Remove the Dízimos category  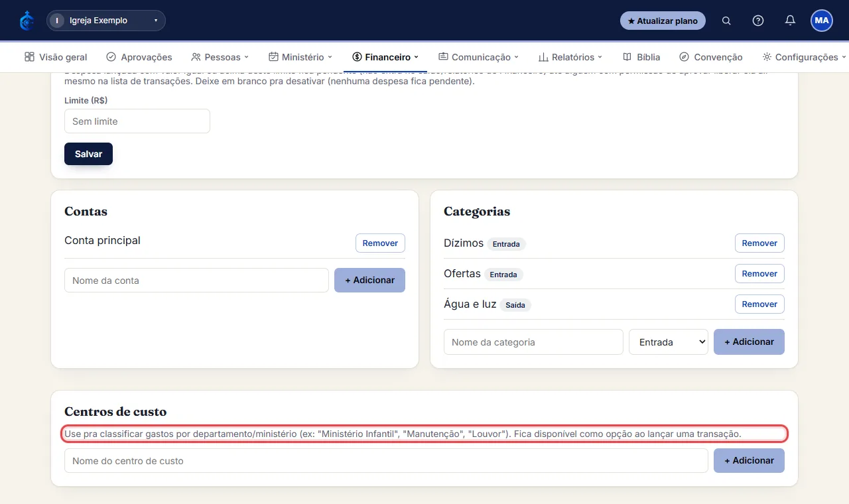(759, 243)
